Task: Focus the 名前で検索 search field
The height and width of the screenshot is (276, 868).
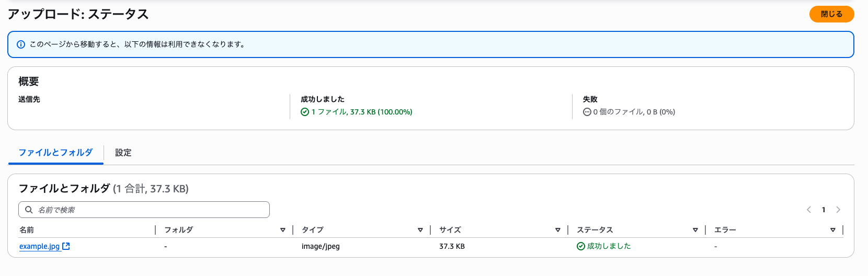Action: coord(144,210)
